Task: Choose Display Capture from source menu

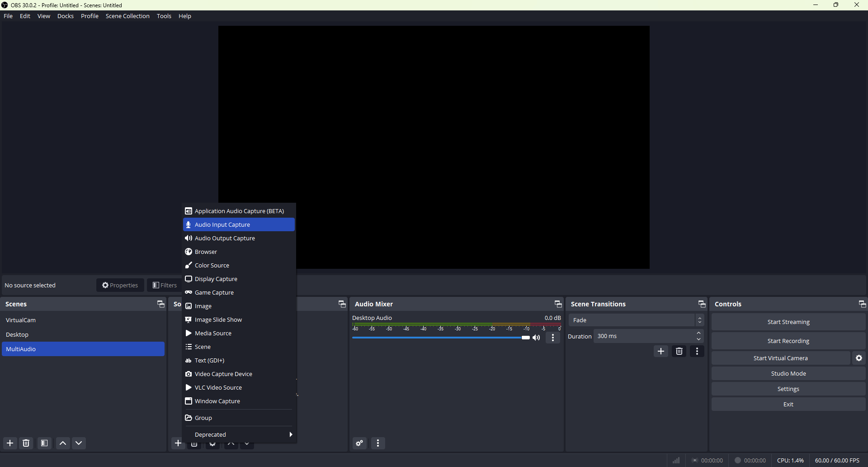Action: click(216, 279)
